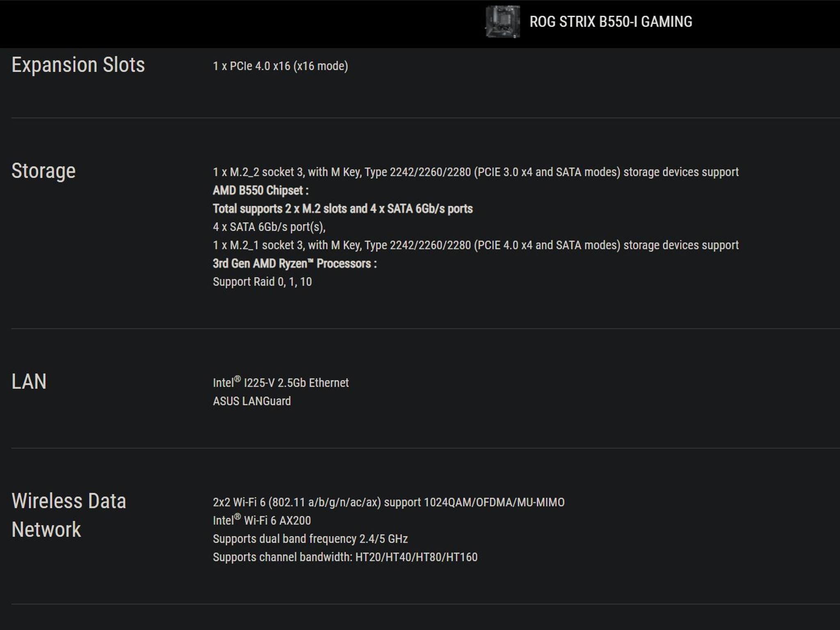Click the 2x2 Wi-Fi 6 specification line

click(x=388, y=502)
